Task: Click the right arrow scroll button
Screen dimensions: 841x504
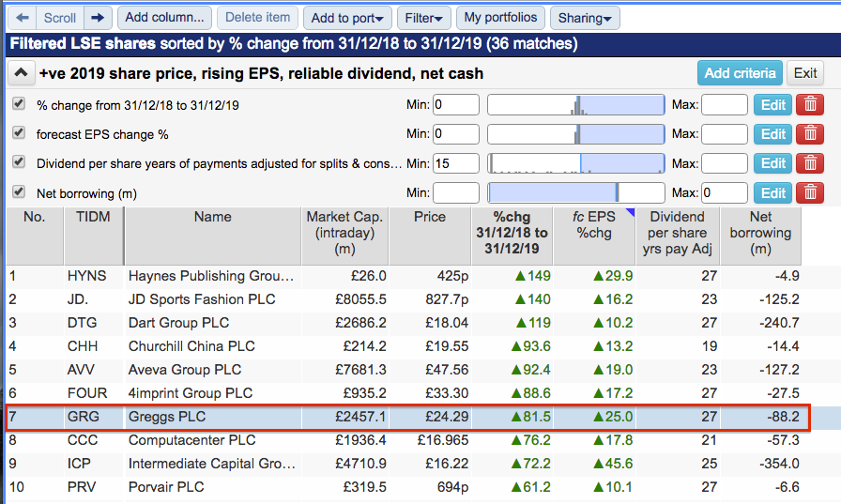Action: (98, 18)
